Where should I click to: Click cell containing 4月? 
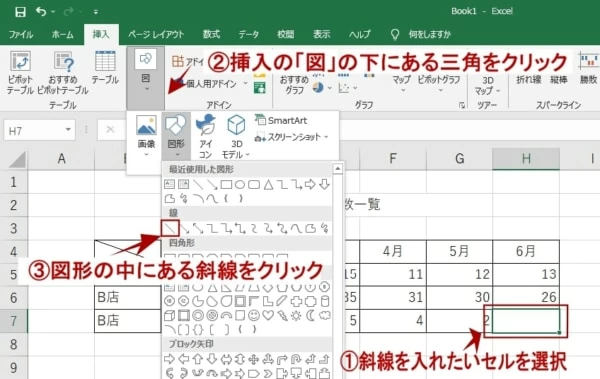[x=393, y=252]
